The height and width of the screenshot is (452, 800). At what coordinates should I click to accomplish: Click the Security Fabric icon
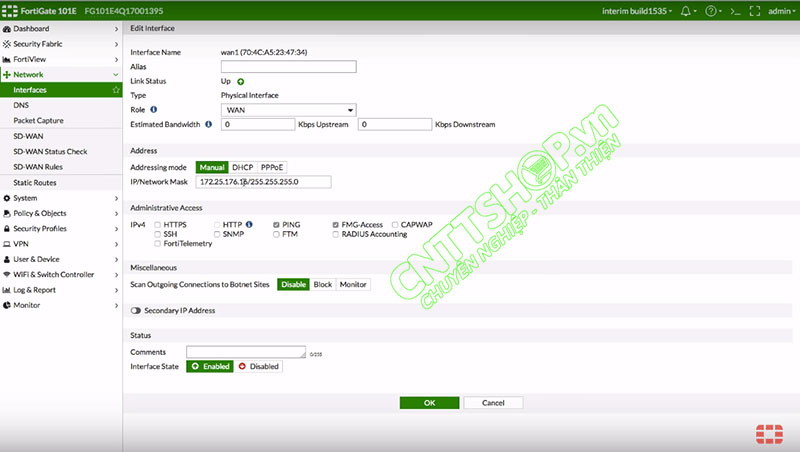tap(7, 44)
